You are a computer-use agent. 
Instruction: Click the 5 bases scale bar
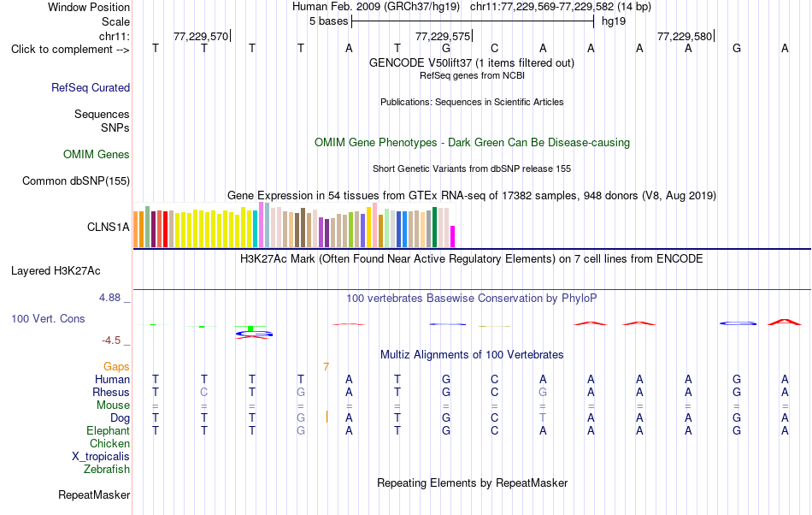473,21
